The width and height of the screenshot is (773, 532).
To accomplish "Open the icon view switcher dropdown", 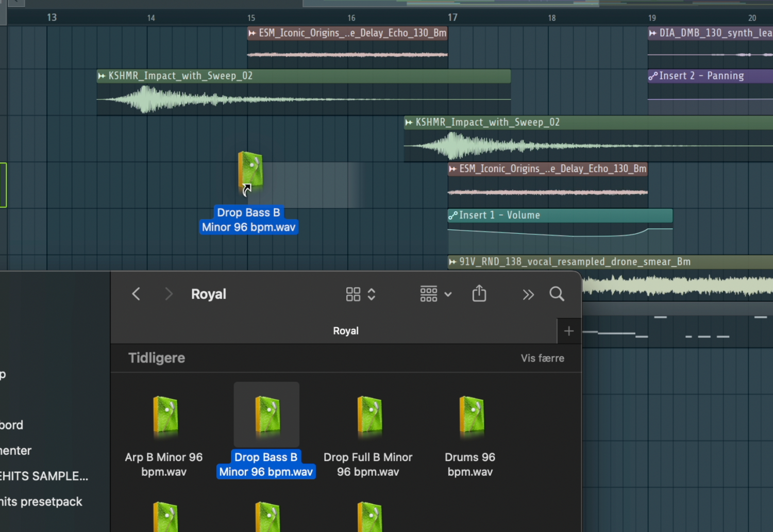I will [360, 294].
